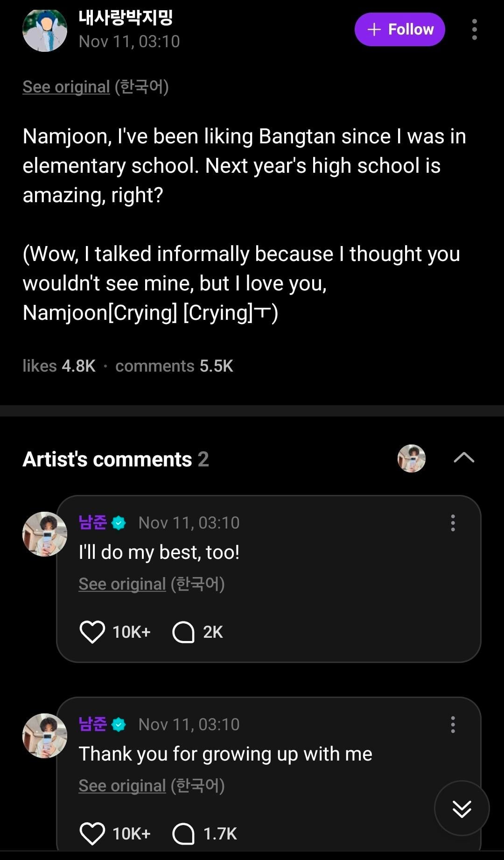
Task: Open the post's three-dot options menu
Action: 474,29
